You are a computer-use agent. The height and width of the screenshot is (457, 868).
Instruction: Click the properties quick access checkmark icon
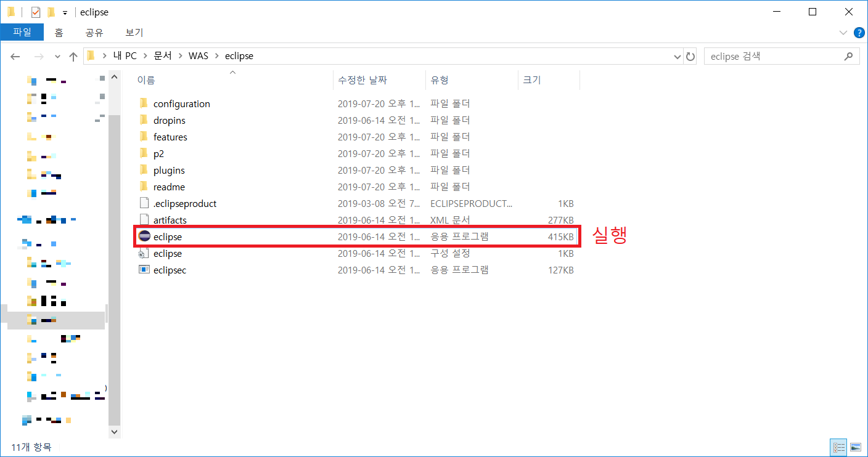click(x=35, y=12)
